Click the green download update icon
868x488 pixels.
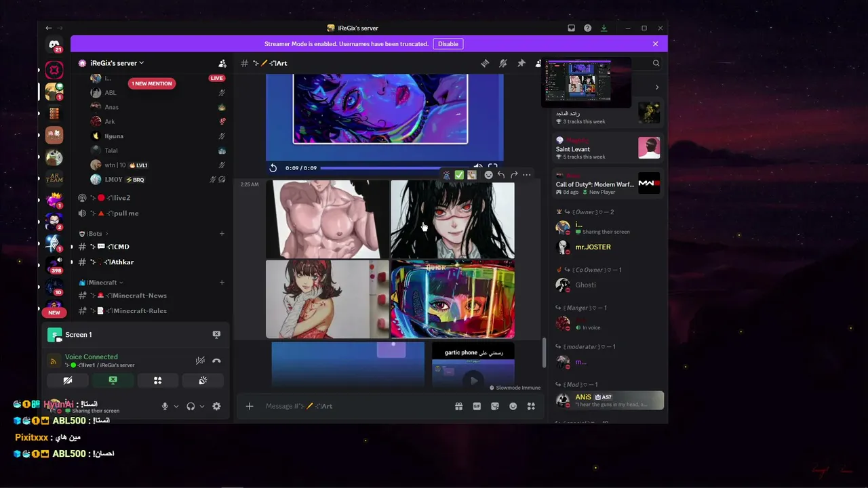coord(604,28)
